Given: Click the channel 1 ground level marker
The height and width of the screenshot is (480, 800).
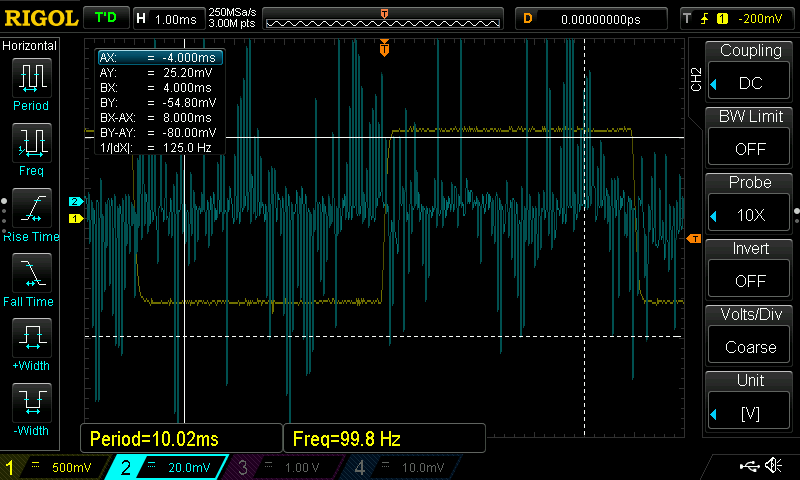Looking at the screenshot, I should pos(76,218).
